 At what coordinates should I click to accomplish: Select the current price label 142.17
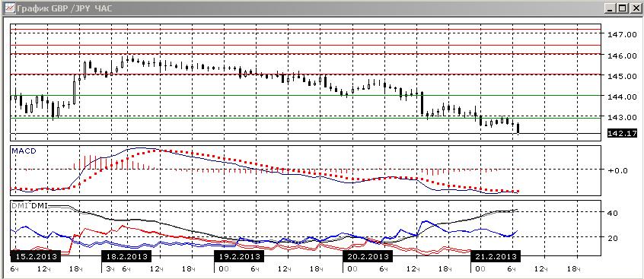[621, 133]
